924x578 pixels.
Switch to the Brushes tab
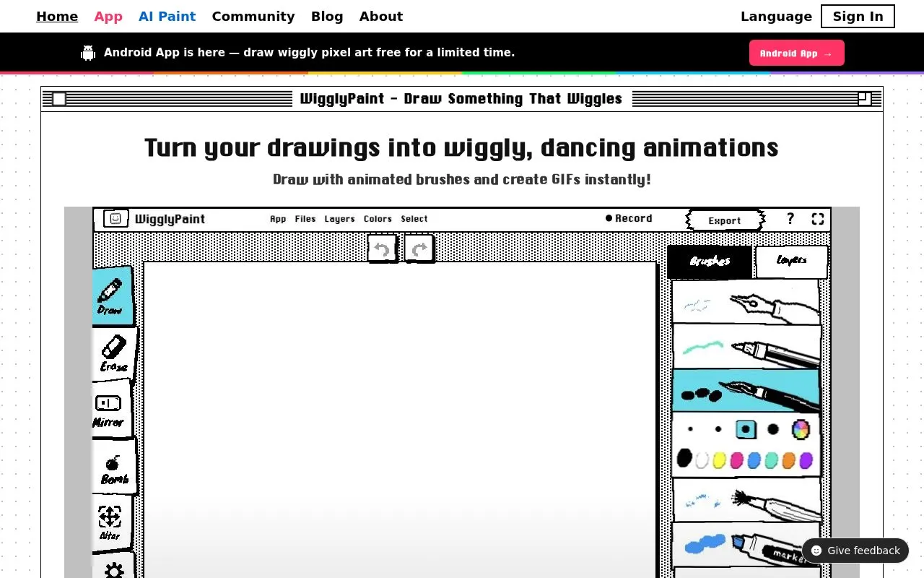[710, 262]
